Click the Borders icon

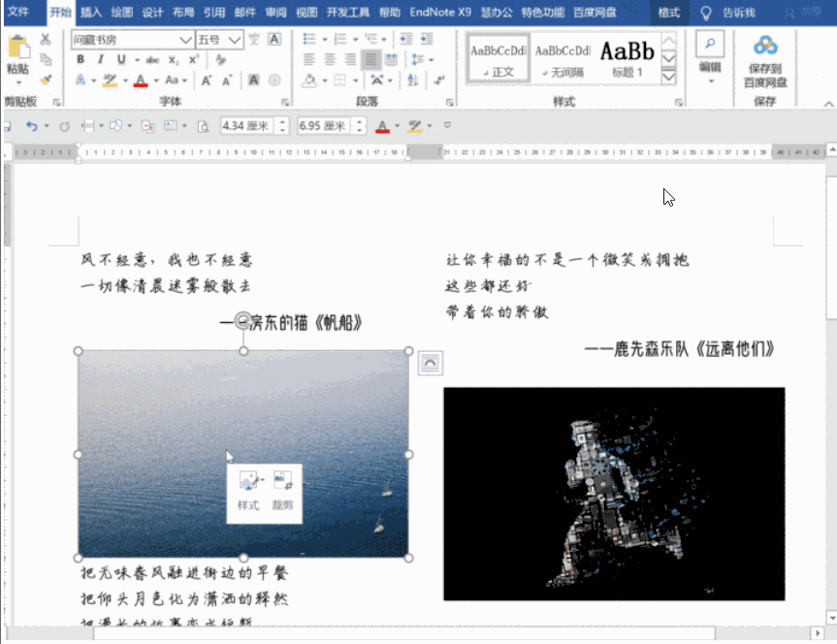(x=340, y=80)
